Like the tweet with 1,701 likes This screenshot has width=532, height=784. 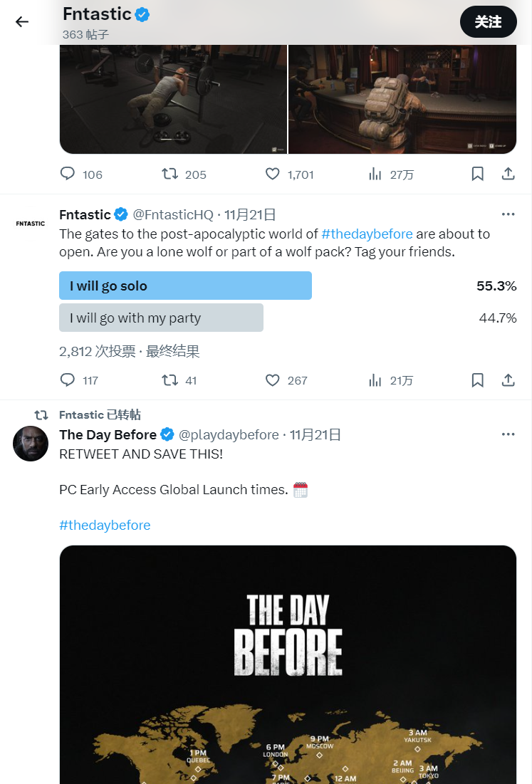(x=272, y=174)
